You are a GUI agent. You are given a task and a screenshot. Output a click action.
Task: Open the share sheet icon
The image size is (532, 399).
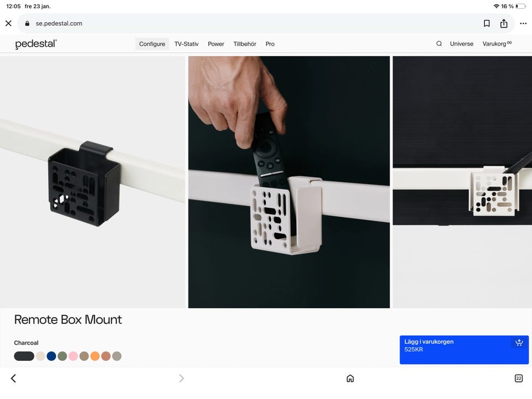click(x=504, y=23)
